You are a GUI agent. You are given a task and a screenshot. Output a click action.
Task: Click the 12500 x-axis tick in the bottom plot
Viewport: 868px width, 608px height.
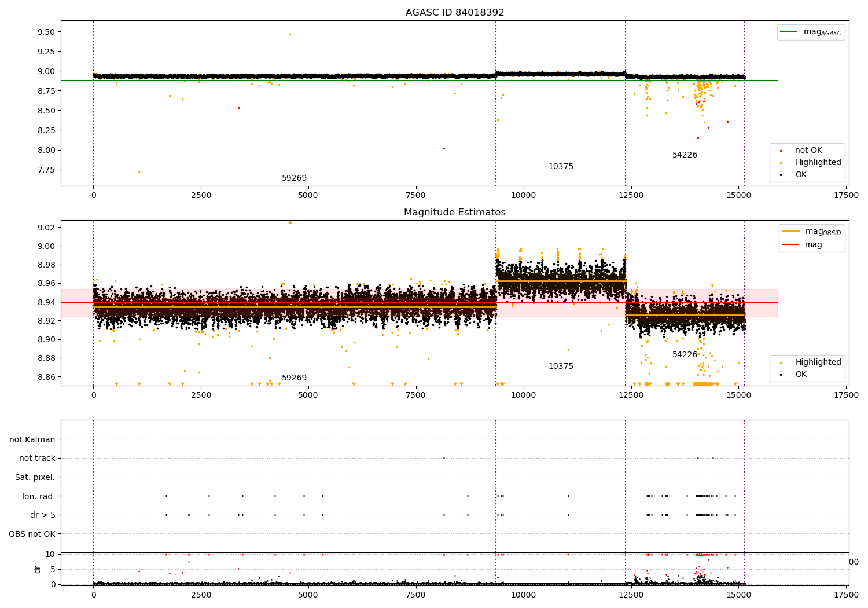631,595
